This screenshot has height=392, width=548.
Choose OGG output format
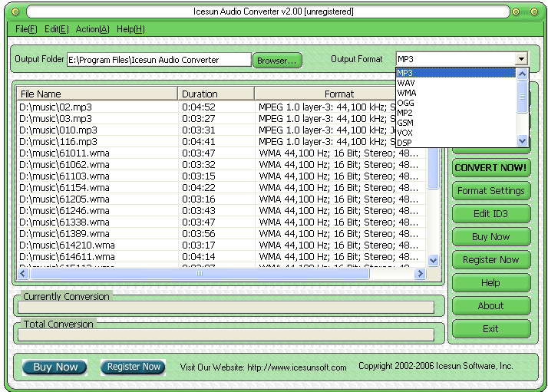tap(455, 103)
